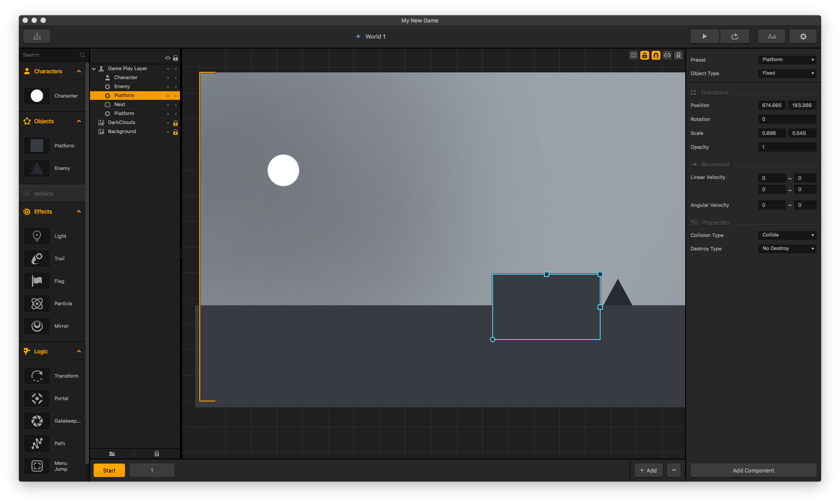
Task: Click the trash icon below the layer list
Action: point(157,454)
